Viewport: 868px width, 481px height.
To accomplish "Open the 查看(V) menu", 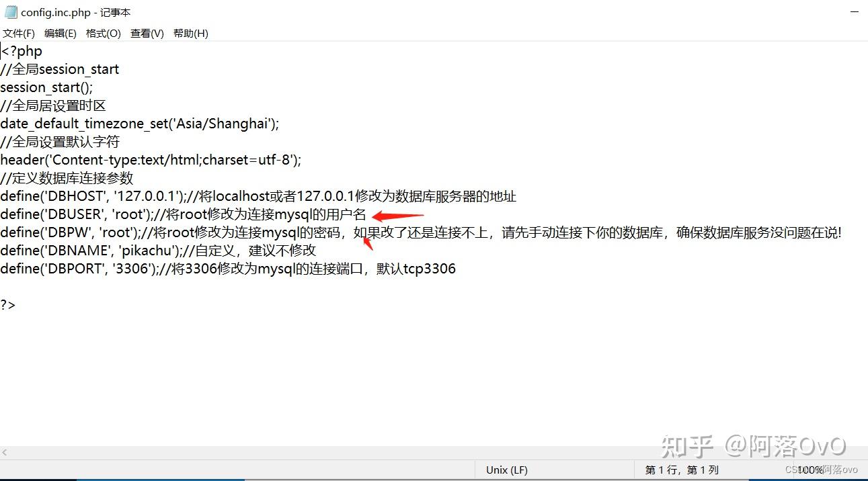I will coord(147,34).
